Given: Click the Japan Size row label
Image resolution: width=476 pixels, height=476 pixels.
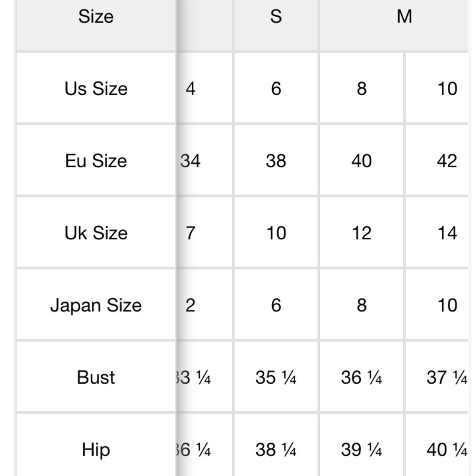Looking at the screenshot, I should point(96,305).
